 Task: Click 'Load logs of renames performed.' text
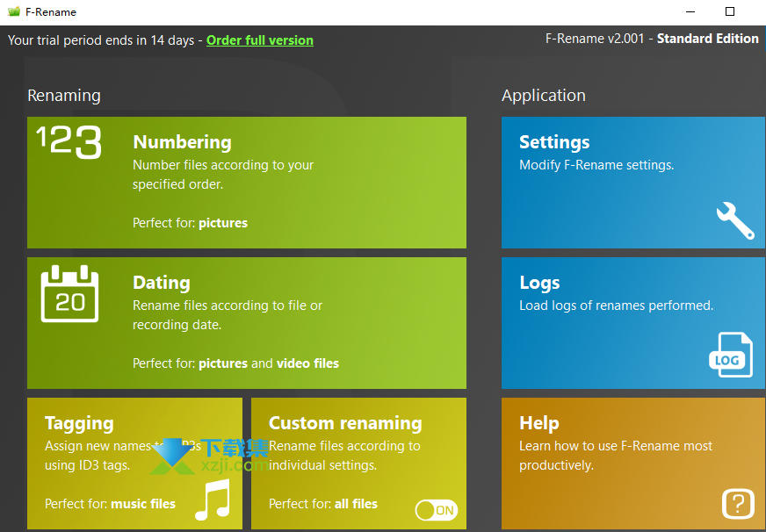pos(616,306)
